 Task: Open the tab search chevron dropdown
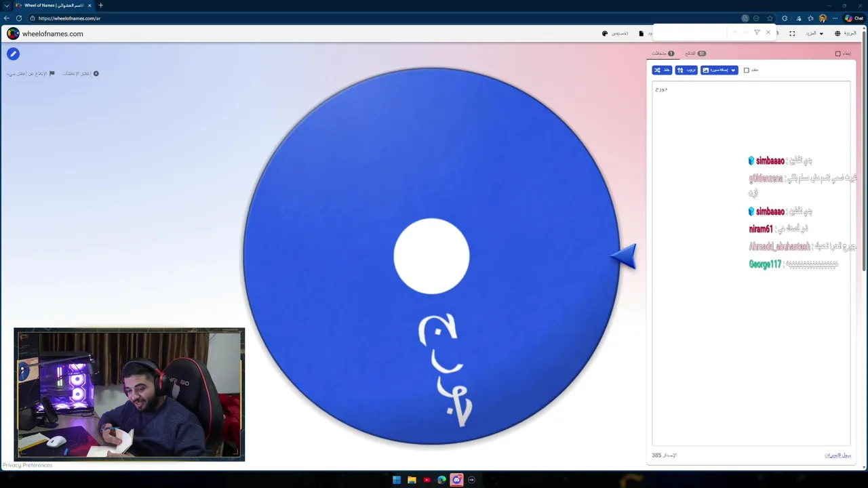click(x=6, y=5)
